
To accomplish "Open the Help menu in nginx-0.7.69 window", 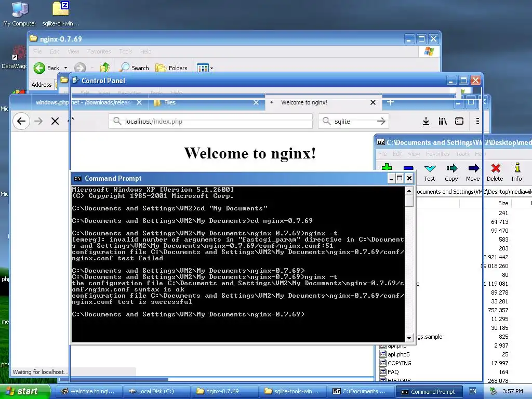I will click(145, 51).
